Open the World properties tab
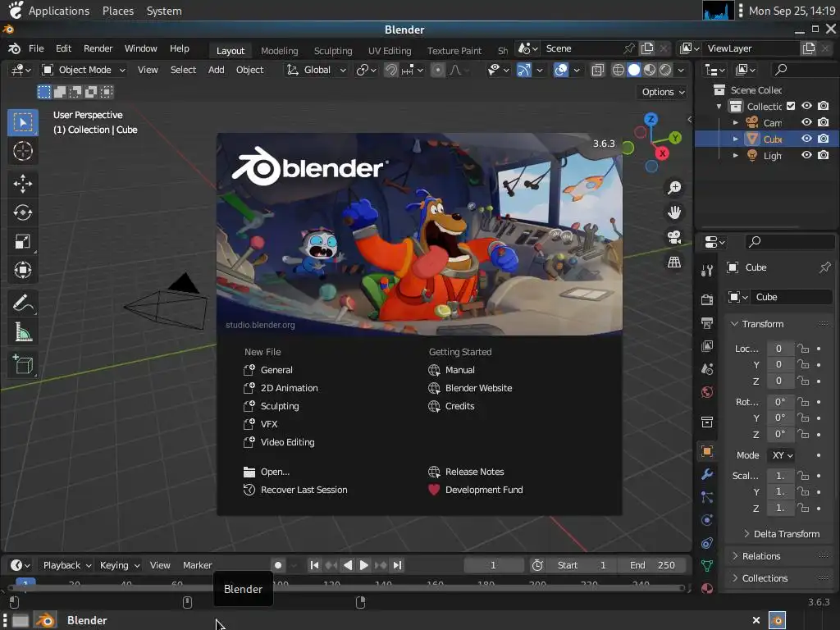The image size is (840, 630). (707, 392)
